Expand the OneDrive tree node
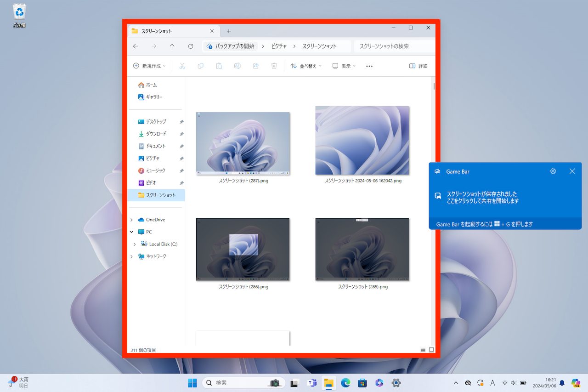 click(132, 220)
